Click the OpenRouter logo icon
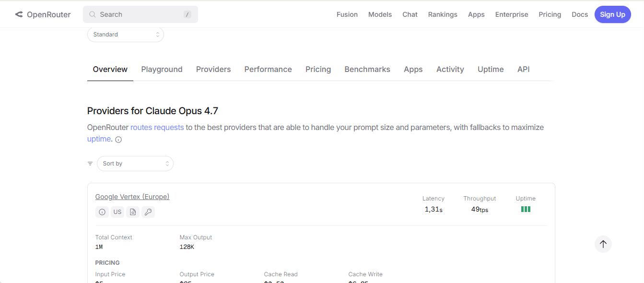 pyautogui.click(x=19, y=14)
